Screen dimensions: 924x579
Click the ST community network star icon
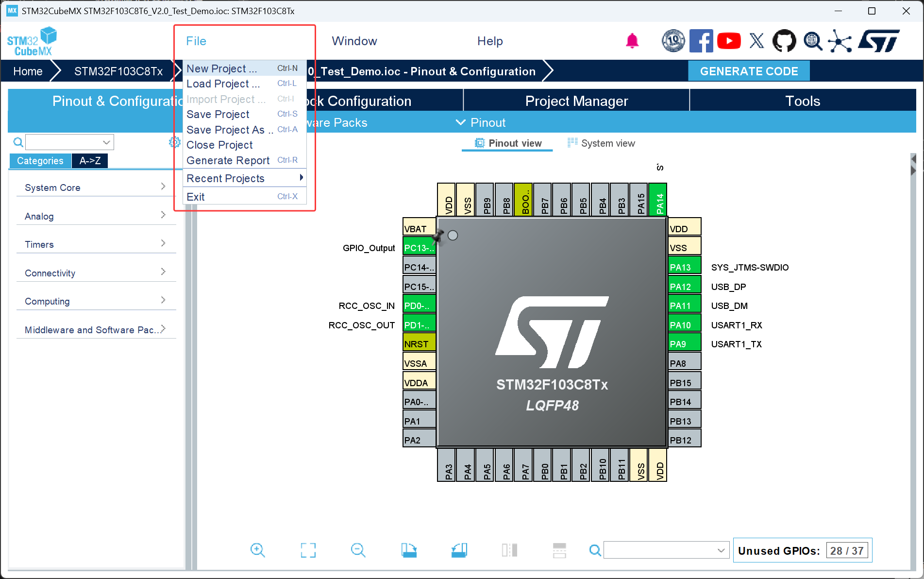pyautogui.click(x=840, y=41)
